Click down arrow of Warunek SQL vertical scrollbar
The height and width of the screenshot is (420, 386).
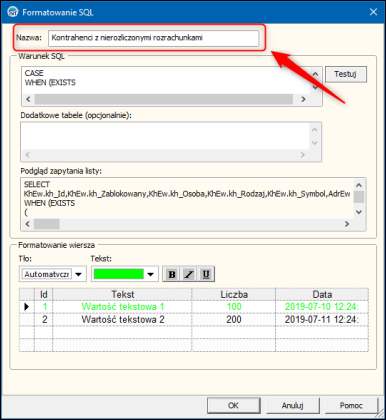(316, 87)
